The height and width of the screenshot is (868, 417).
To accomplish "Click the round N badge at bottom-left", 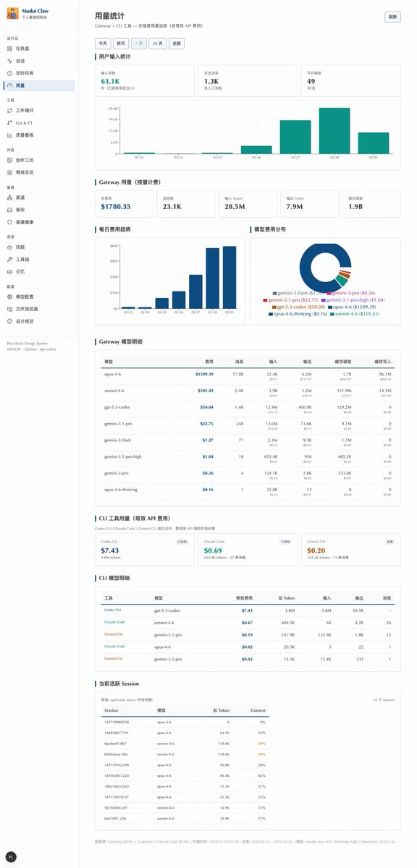I will [x=11, y=856].
